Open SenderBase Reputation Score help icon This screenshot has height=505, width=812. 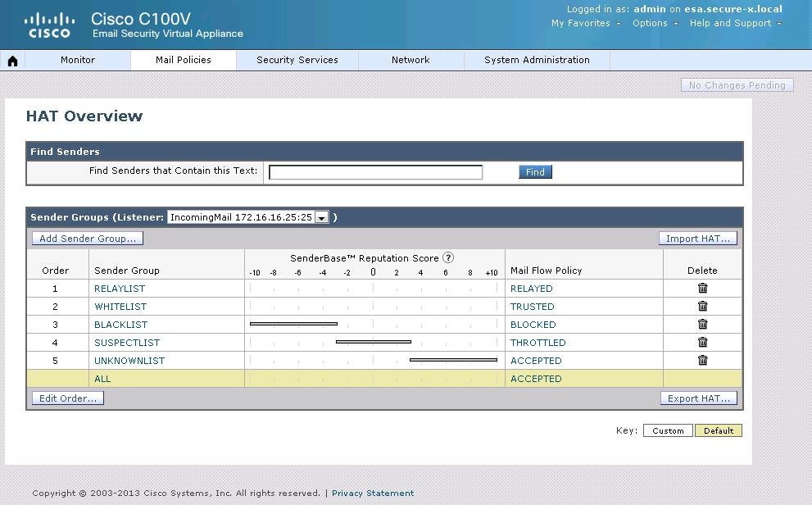pyautogui.click(x=448, y=257)
